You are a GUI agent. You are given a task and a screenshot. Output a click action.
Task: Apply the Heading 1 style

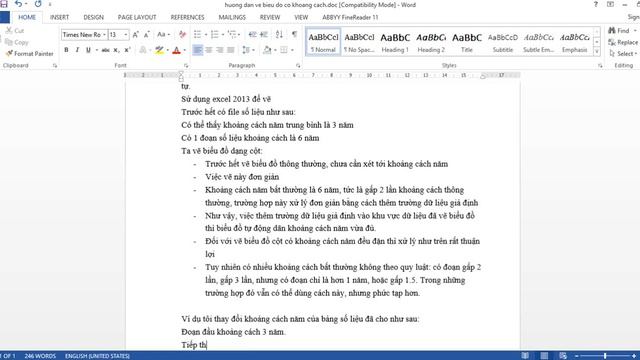[395, 42]
